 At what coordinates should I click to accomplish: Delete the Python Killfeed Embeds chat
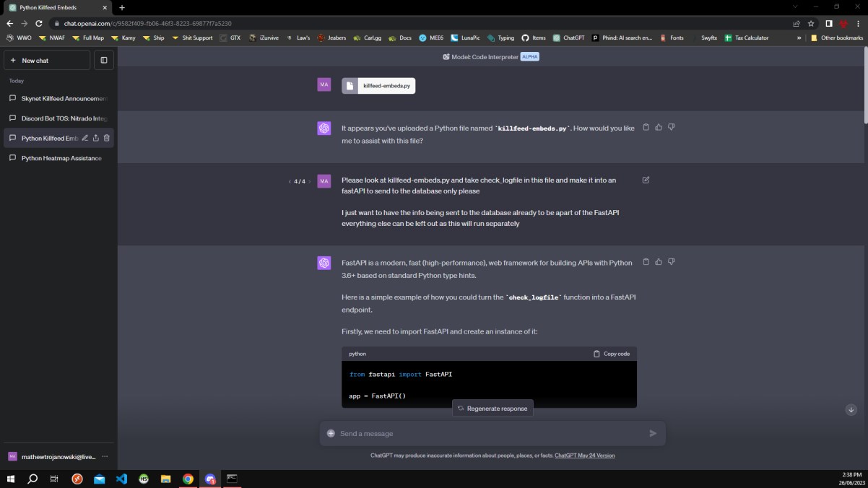(107, 138)
